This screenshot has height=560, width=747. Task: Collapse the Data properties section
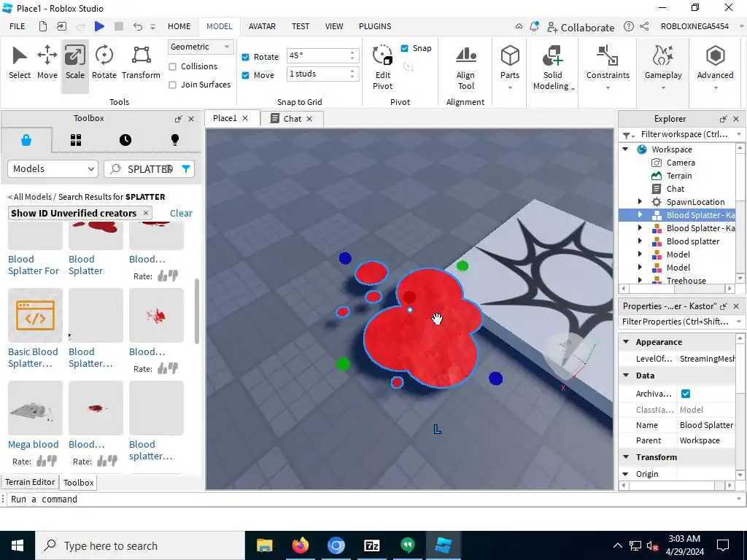[626, 376]
